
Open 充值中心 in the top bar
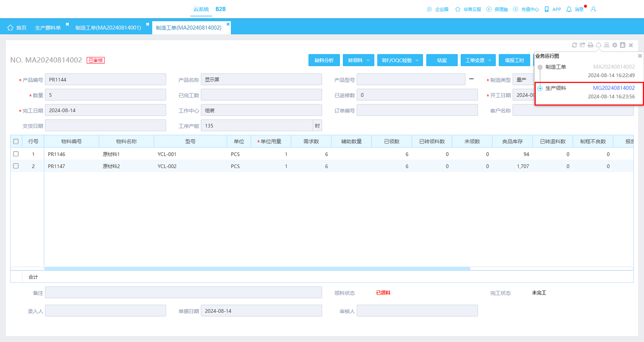pyautogui.click(x=526, y=9)
